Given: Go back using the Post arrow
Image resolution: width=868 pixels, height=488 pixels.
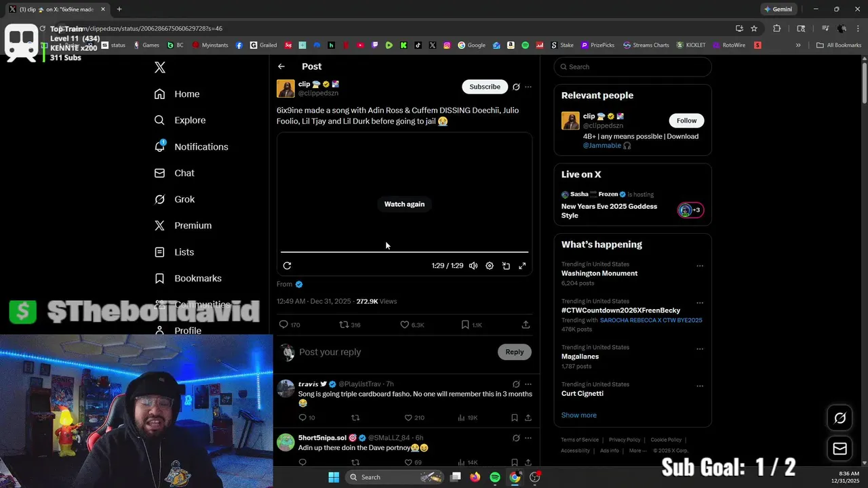Looking at the screenshot, I should point(281,66).
